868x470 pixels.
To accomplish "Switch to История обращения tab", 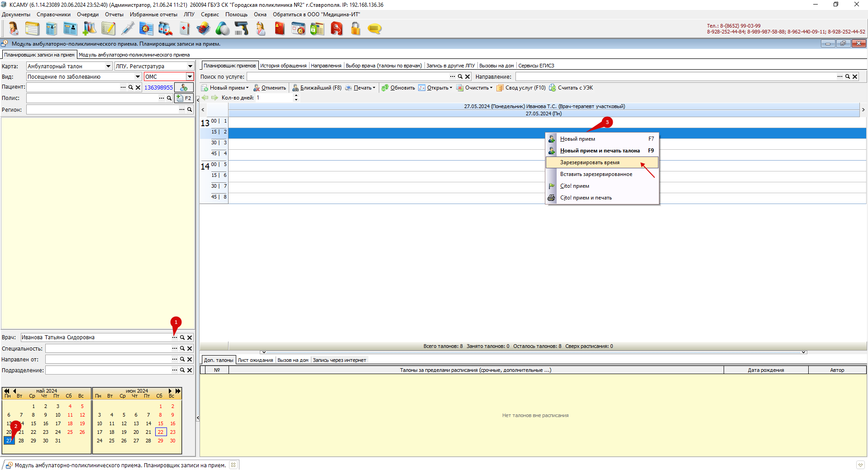I will [283, 66].
